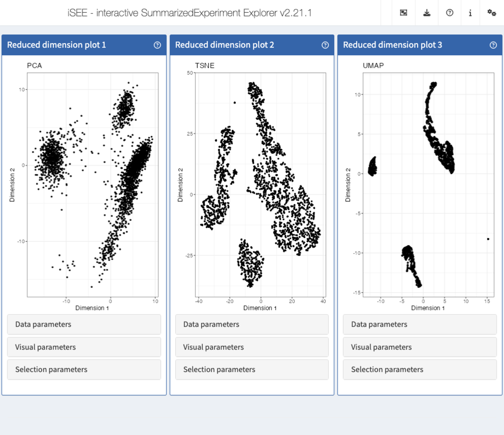Expand Visual parameters in plot 3 panel
The width and height of the screenshot is (504, 435).
coord(420,347)
